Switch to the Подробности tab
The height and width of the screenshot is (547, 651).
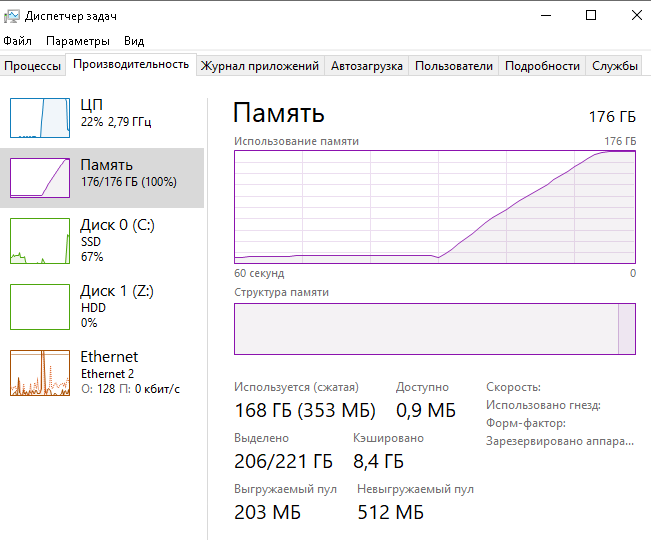[542, 66]
